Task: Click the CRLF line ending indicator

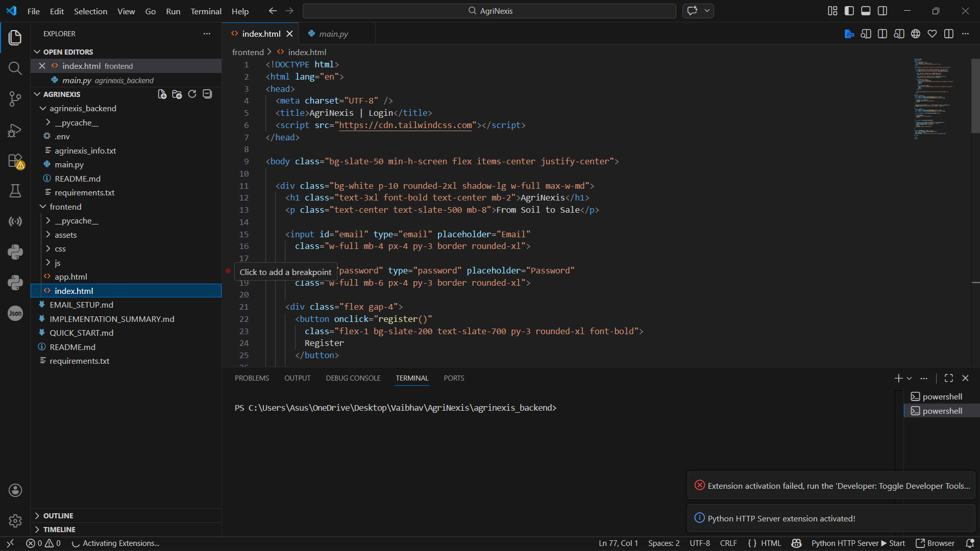Action: point(728,543)
